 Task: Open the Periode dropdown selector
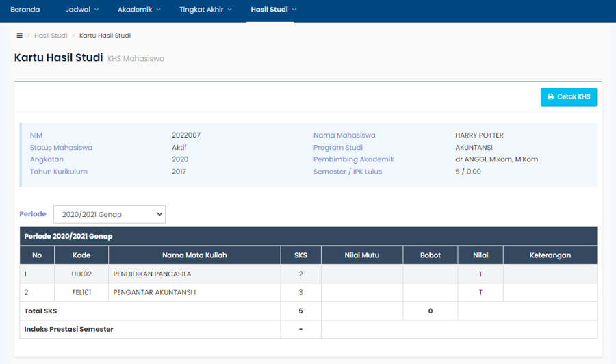110,214
